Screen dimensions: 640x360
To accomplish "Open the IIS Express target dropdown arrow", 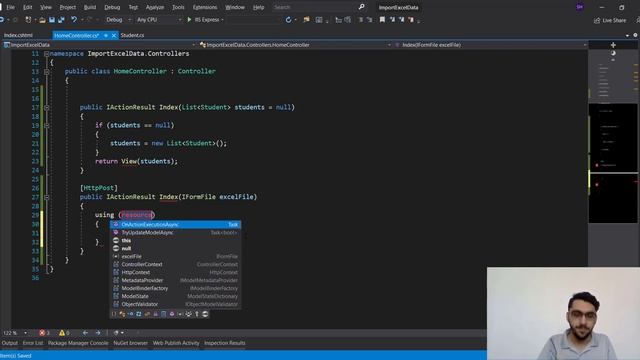I will pos(222,20).
